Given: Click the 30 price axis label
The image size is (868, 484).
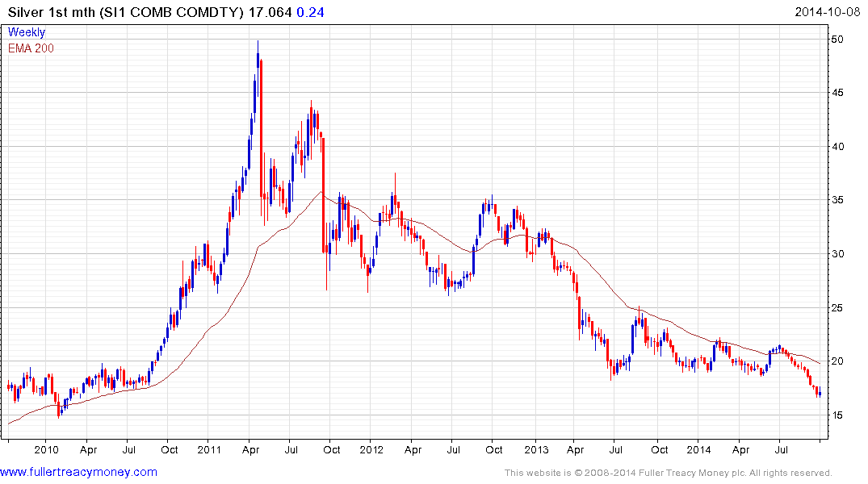Looking at the screenshot, I should (837, 254).
